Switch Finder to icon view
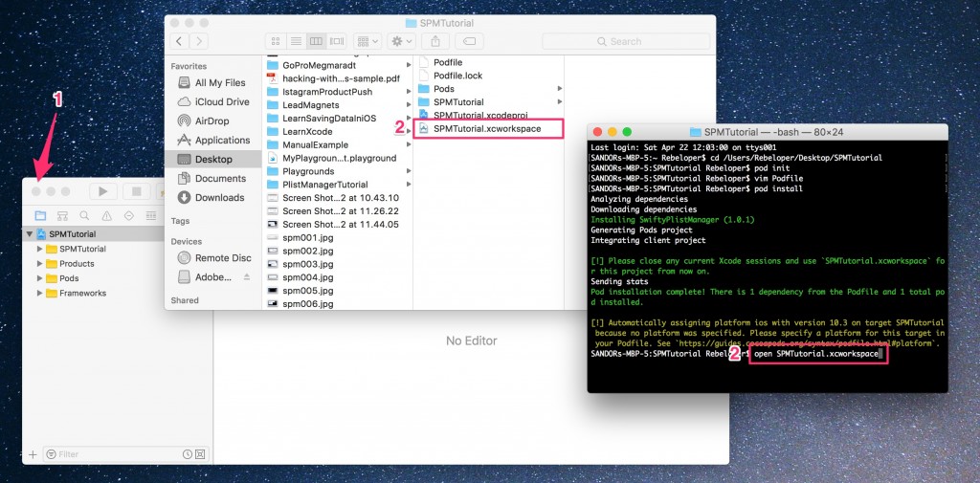The height and width of the screenshot is (483, 980). coord(275,41)
